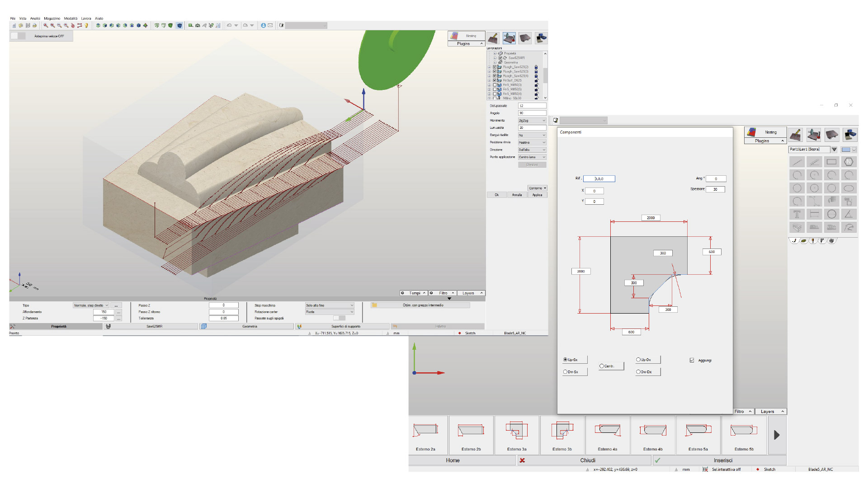Open the Direzione Dall'alto dropdown
The image size is (868, 488).
pyautogui.click(x=532, y=150)
